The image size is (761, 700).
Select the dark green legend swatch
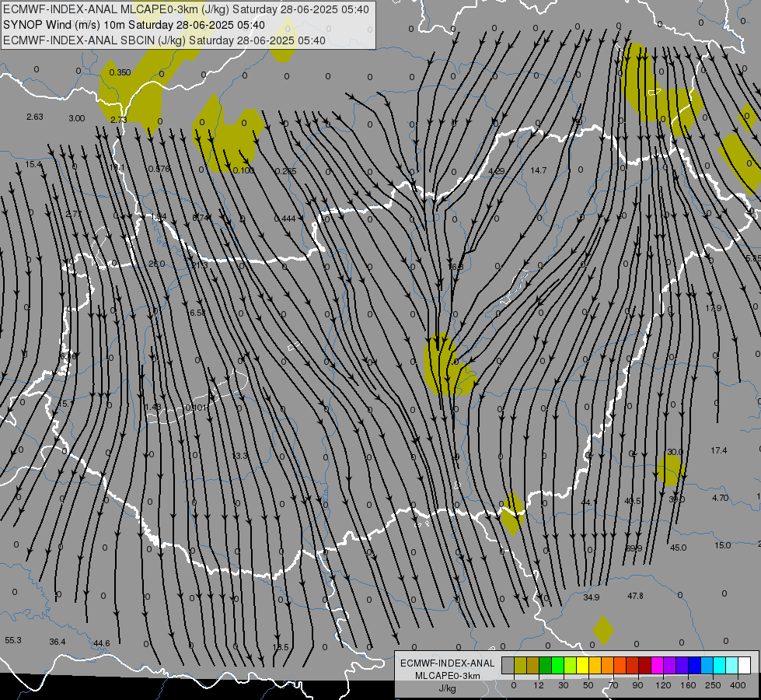545,665
